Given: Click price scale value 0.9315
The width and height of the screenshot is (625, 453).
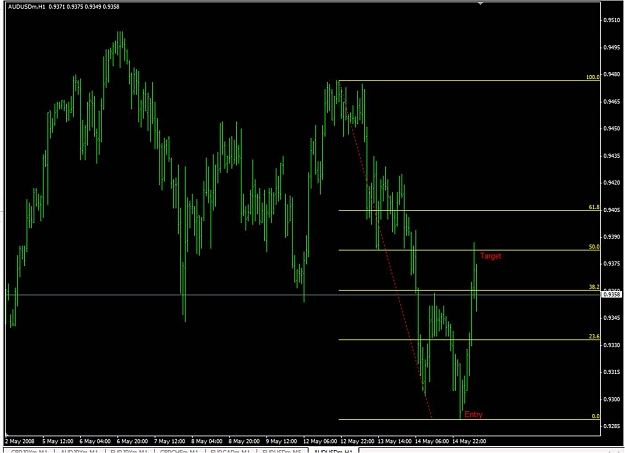Looking at the screenshot, I should [x=611, y=372].
